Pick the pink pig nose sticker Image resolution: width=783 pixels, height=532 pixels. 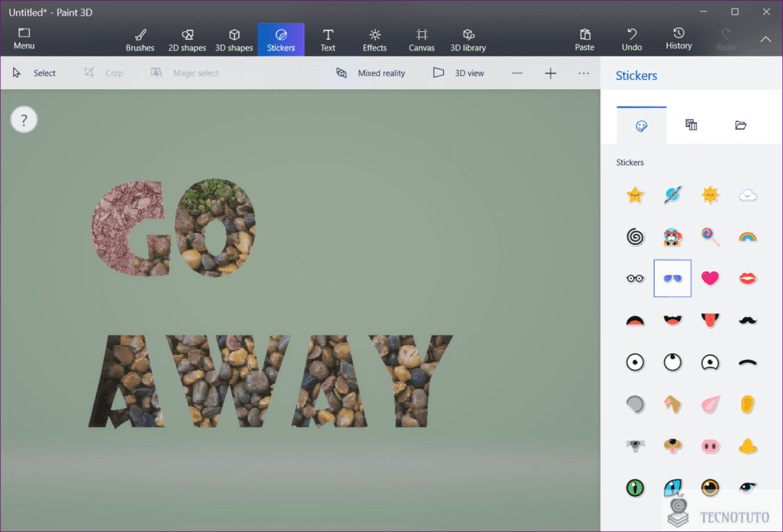pos(710,446)
